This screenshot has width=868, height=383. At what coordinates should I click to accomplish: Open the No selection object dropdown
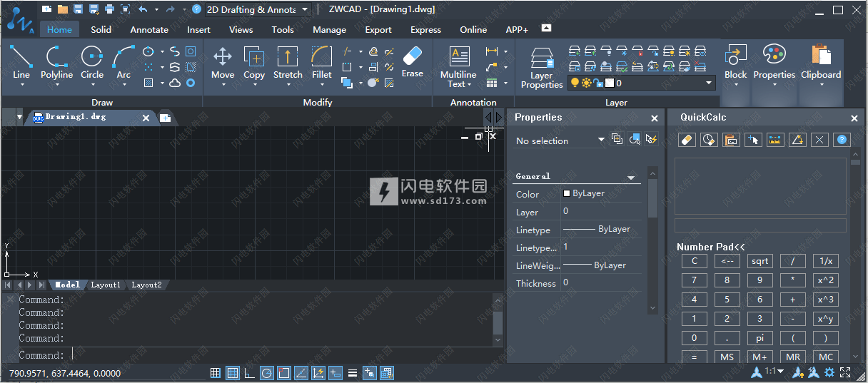[x=601, y=140]
